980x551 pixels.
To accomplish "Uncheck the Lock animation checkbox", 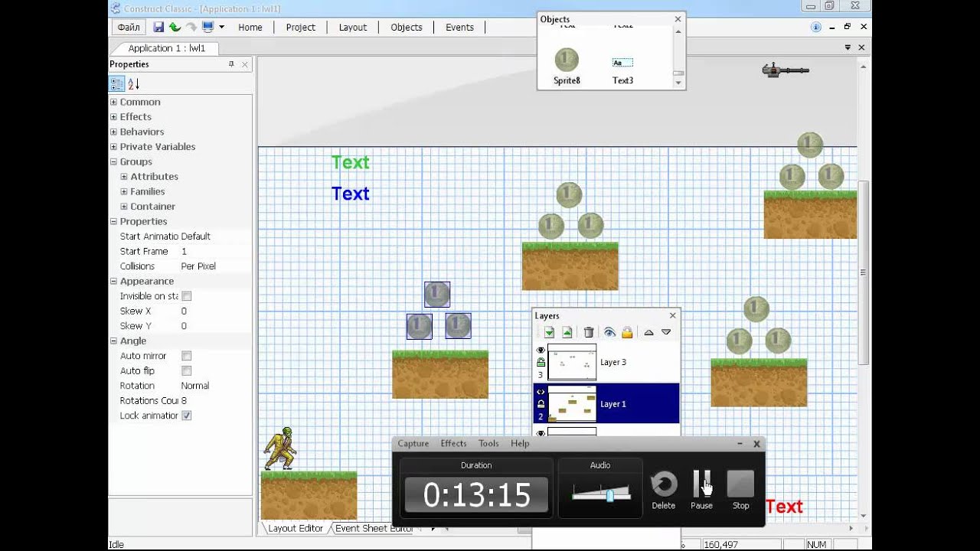I will pyautogui.click(x=186, y=416).
